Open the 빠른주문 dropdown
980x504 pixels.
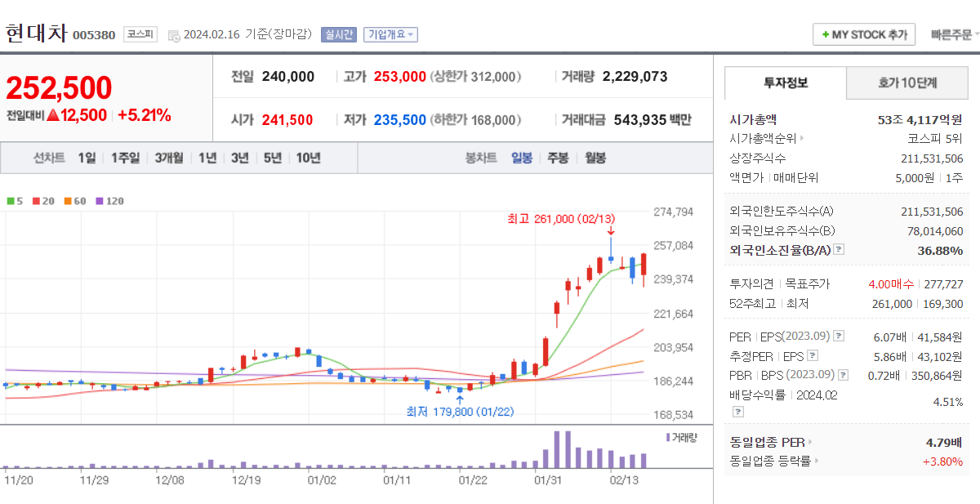pyautogui.click(x=955, y=35)
